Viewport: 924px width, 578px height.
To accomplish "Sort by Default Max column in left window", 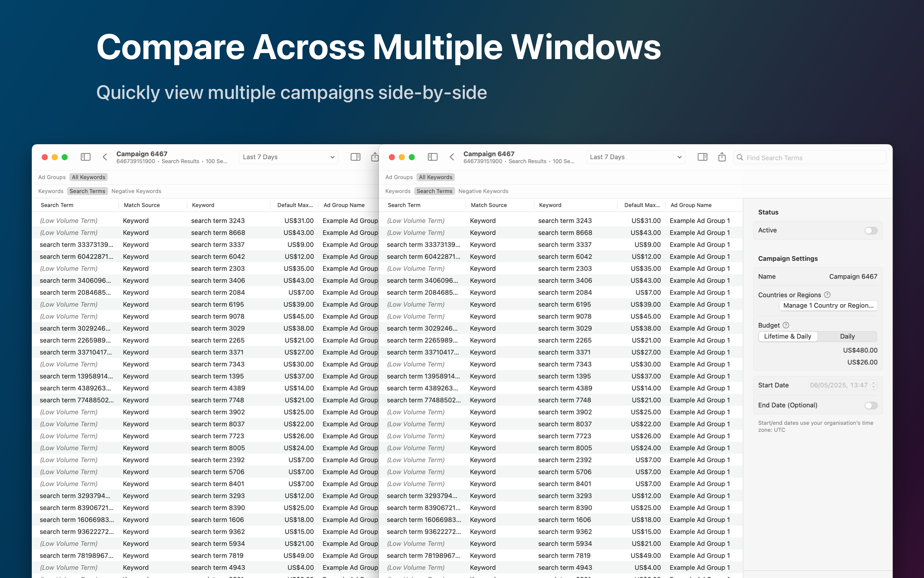I will coord(295,205).
